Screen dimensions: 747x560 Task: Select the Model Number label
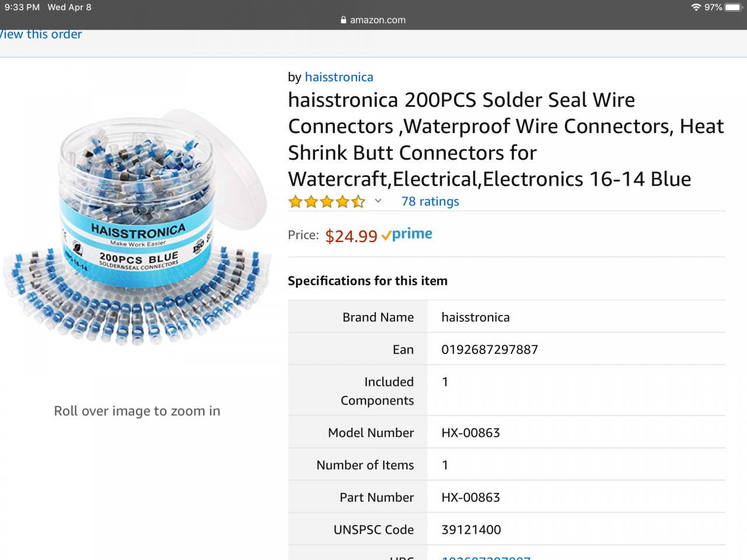pyautogui.click(x=371, y=433)
